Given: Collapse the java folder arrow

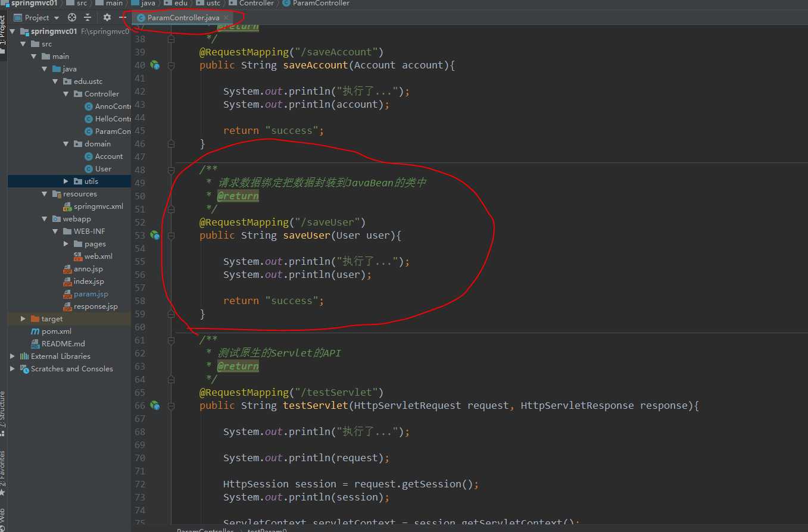Looking at the screenshot, I should 44,69.
